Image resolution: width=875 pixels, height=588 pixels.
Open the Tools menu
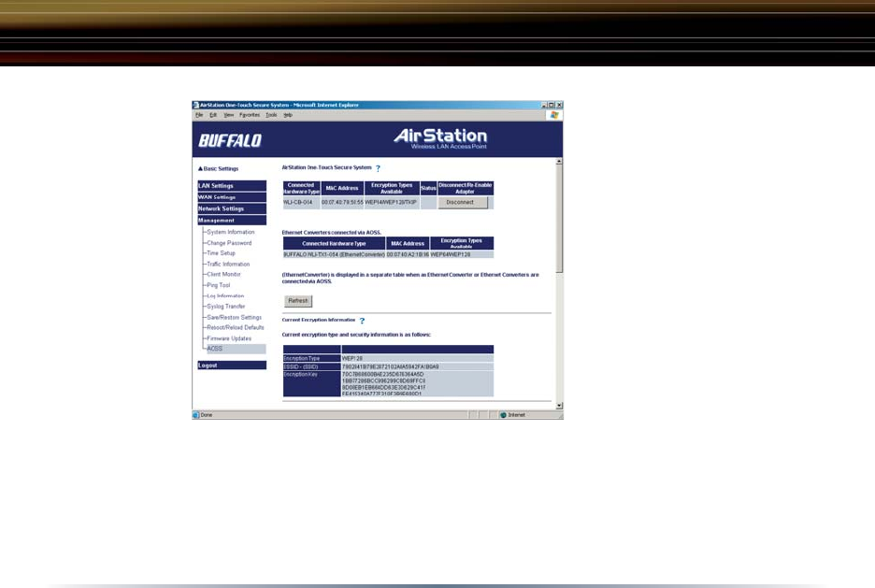tap(271, 115)
